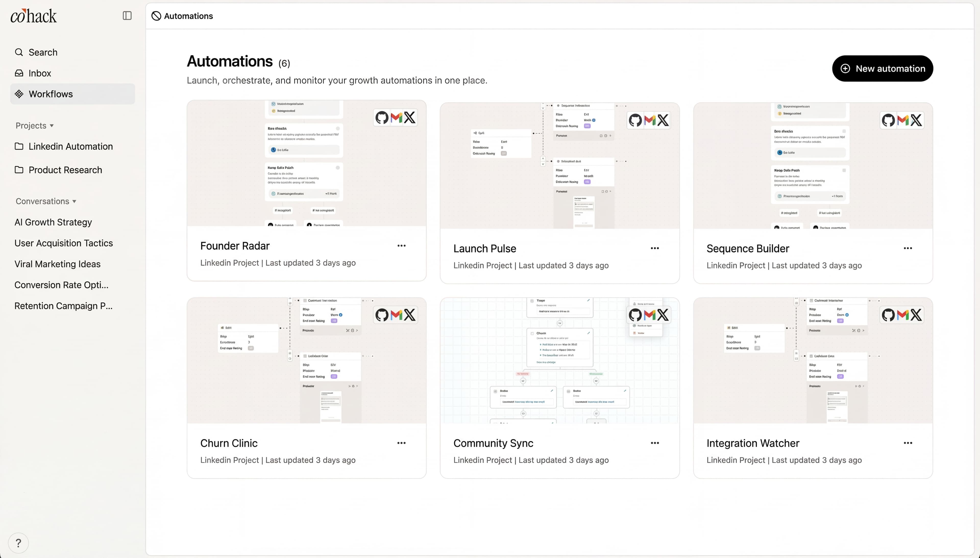Click Gmail icon on Community Sync card
Viewport: 980px width, 558px height.
coord(649,315)
